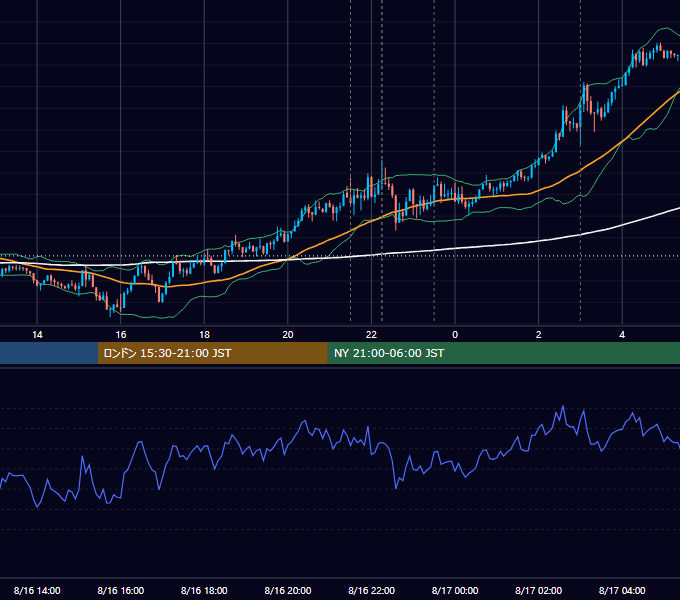Click the 8/16 18:00 label on lower axis

point(204,590)
